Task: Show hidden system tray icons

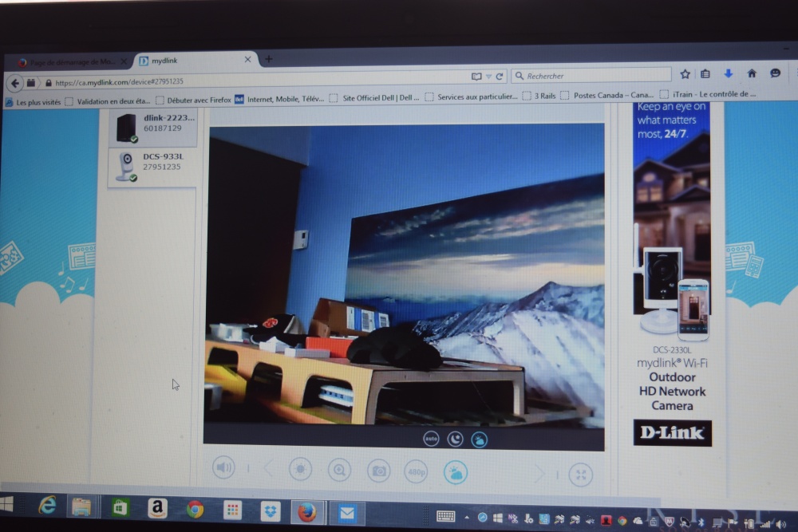Action: 467,518
